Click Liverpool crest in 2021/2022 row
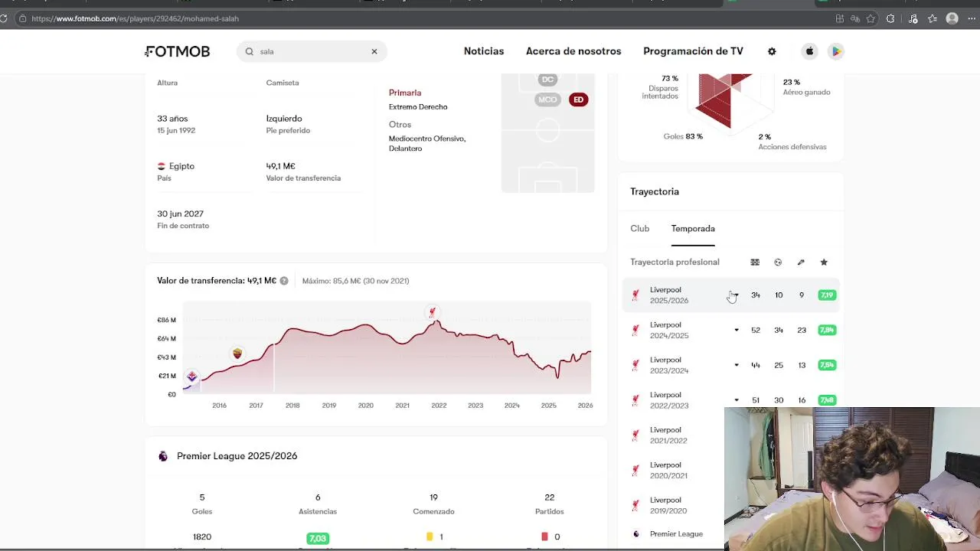Image resolution: width=980 pixels, height=551 pixels. pos(635,435)
